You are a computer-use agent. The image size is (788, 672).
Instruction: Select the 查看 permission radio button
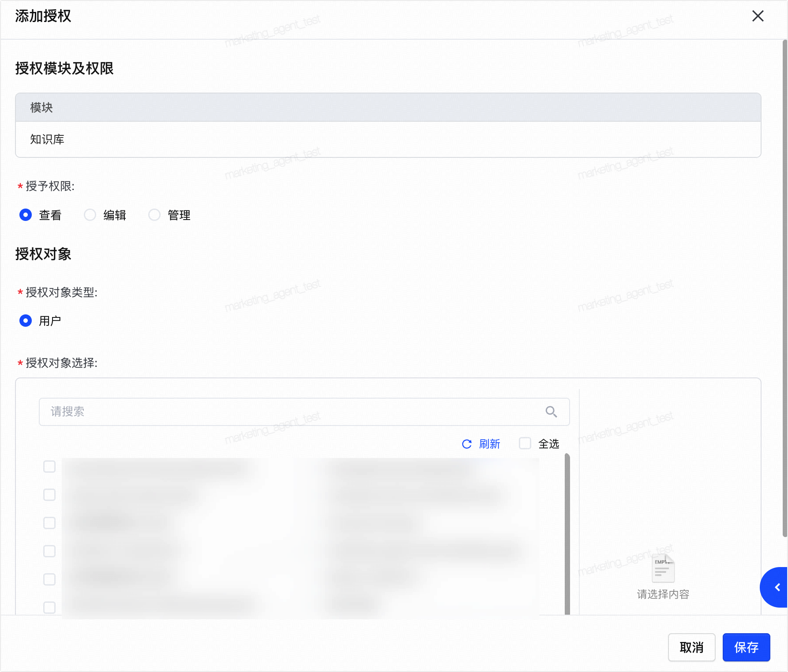tap(26, 215)
